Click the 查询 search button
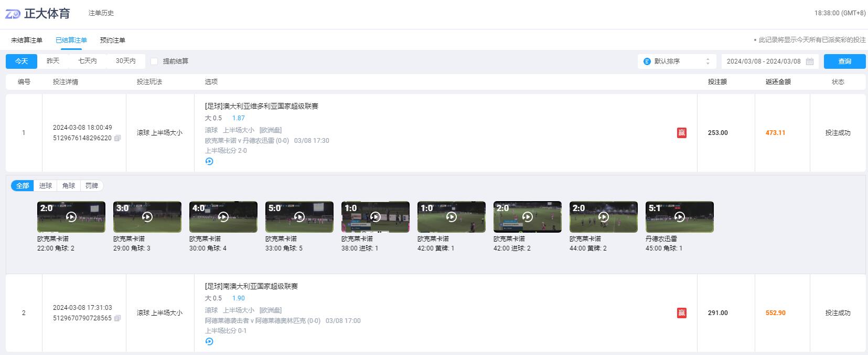 (845, 61)
